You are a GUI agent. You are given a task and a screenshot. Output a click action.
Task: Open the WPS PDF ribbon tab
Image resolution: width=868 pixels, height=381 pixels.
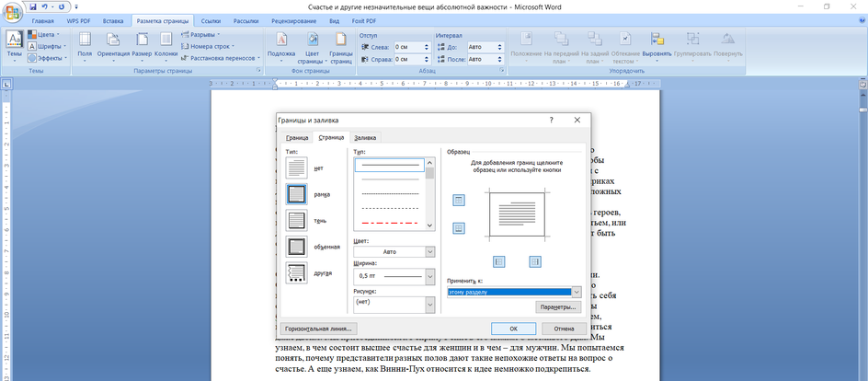tap(78, 21)
